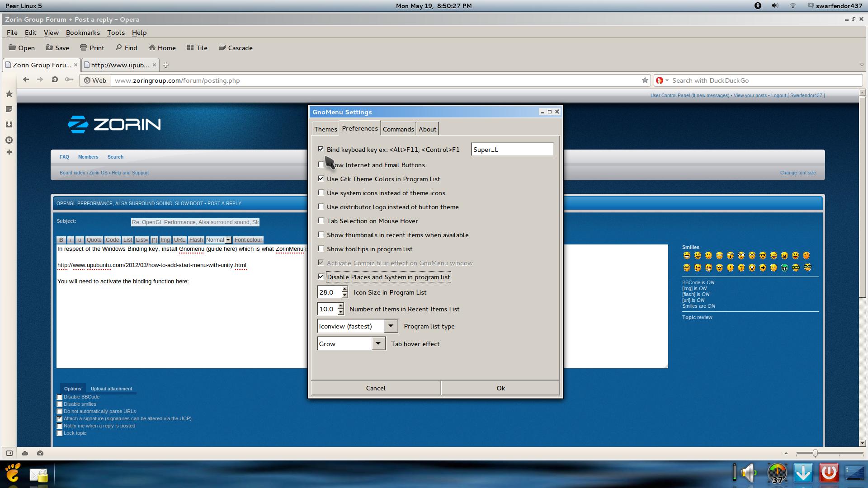Click Ok in GnoMenu Settings
The width and height of the screenshot is (868, 488).
click(x=500, y=388)
